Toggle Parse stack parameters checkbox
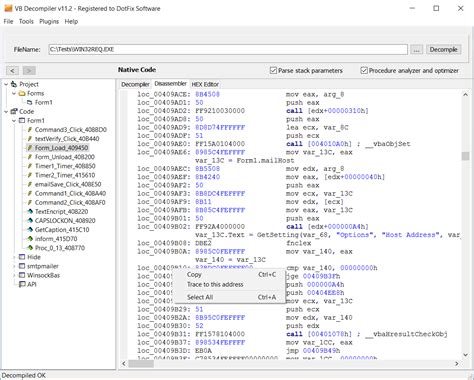 [273, 71]
